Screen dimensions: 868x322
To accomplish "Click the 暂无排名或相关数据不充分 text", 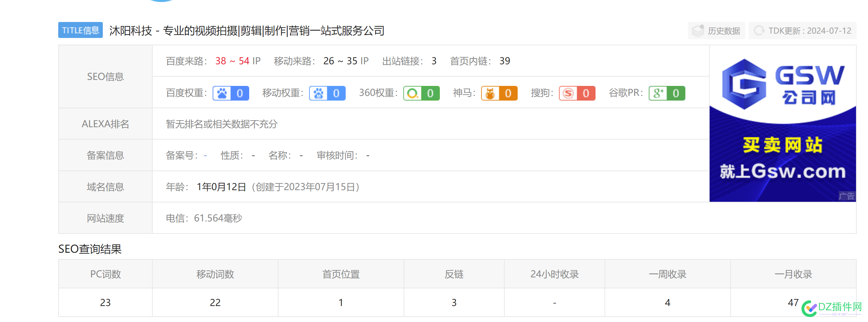I will tap(222, 124).
